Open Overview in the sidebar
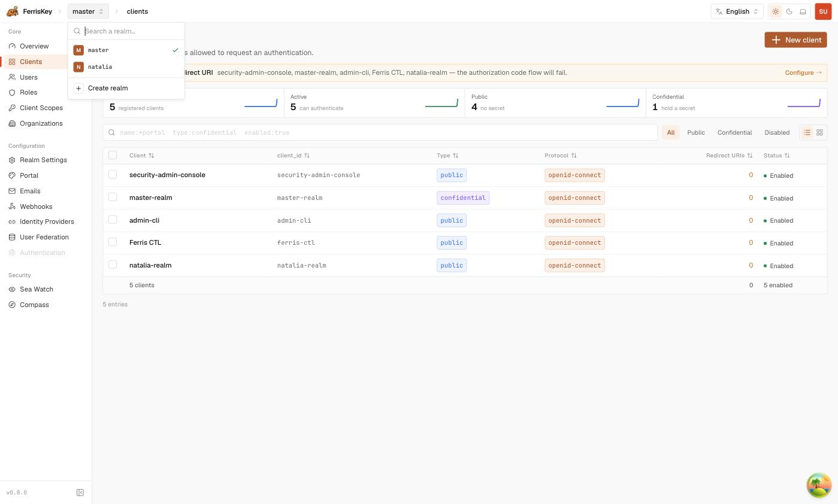 (x=34, y=46)
